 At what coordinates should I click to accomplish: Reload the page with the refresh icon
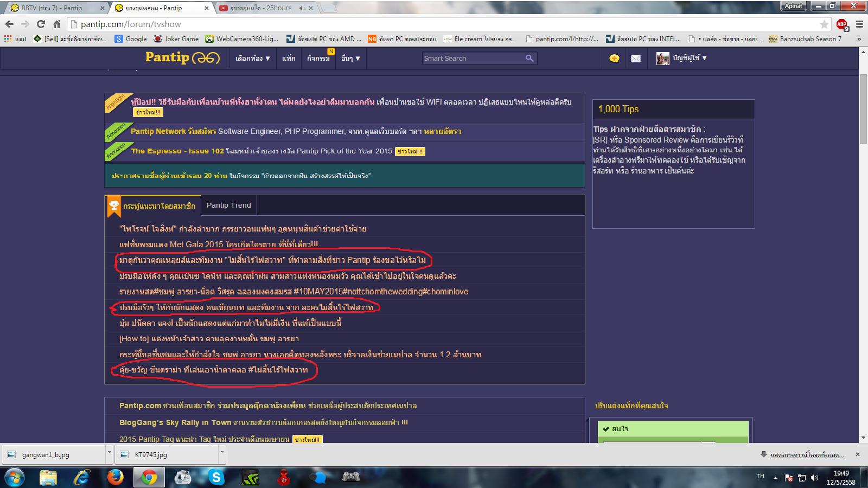41,24
